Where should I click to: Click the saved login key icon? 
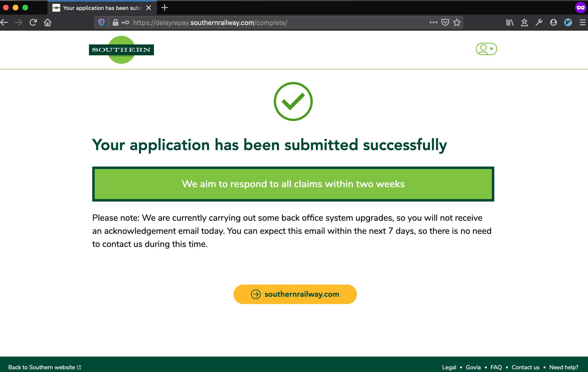(x=125, y=23)
